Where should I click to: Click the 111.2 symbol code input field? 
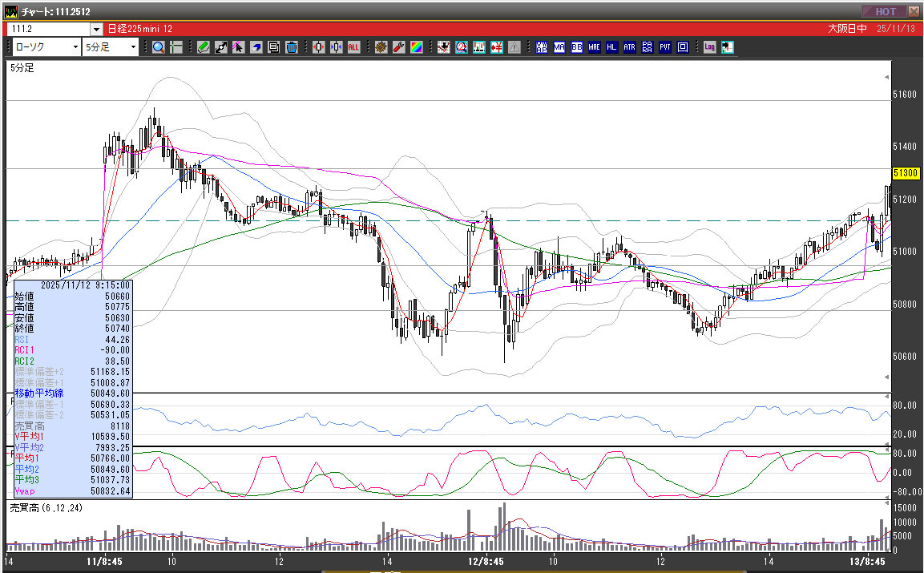(x=48, y=29)
